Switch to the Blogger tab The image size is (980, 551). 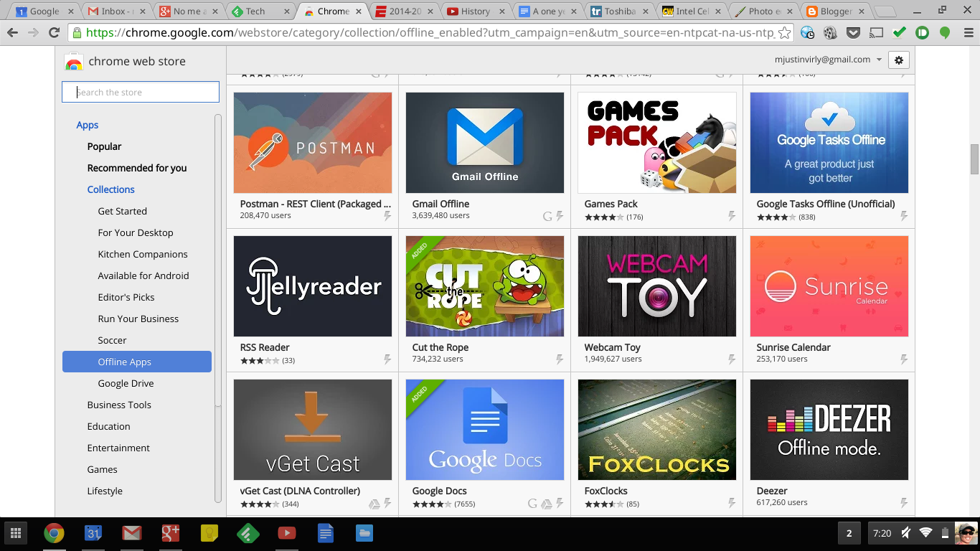pos(834,11)
